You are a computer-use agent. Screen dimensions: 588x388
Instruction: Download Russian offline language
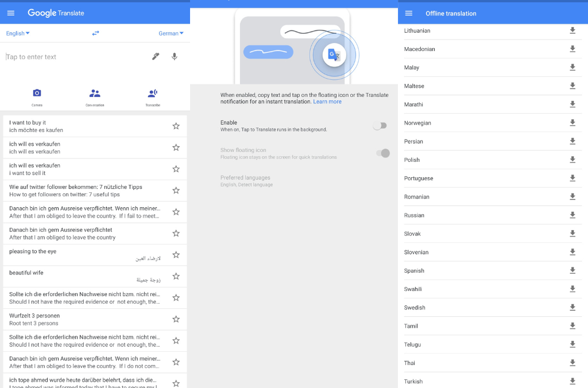pyautogui.click(x=572, y=215)
